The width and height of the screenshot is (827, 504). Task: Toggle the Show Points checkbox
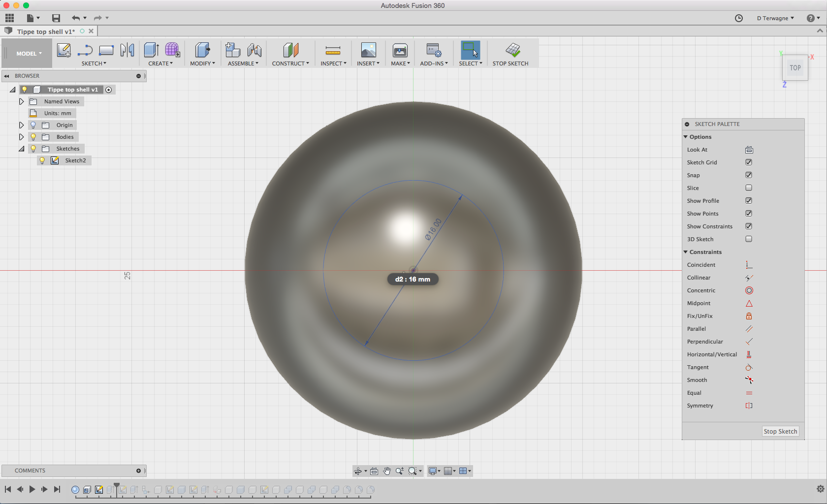coord(749,214)
